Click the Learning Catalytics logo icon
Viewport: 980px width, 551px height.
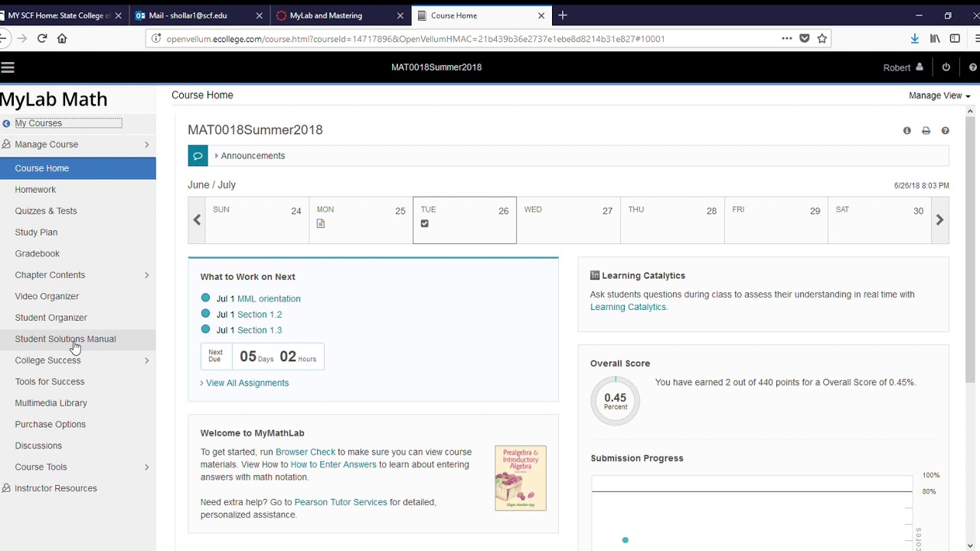(x=595, y=275)
